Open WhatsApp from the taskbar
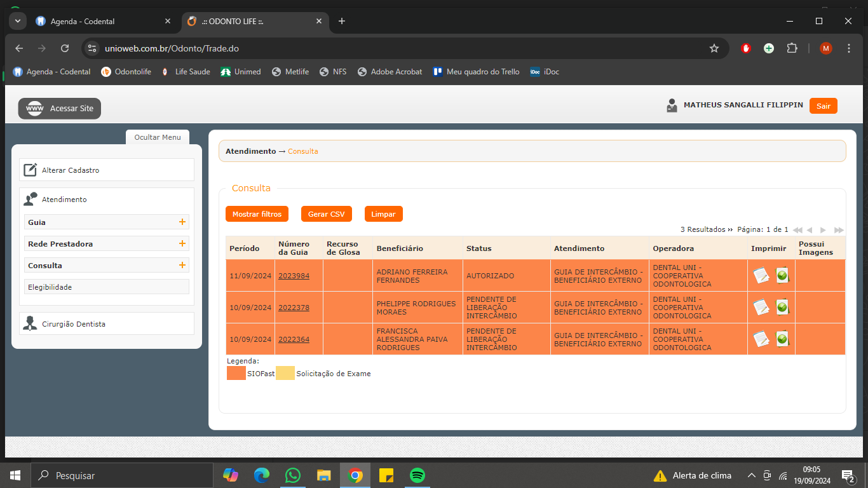This screenshot has width=868, height=488. click(x=292, y=475)
